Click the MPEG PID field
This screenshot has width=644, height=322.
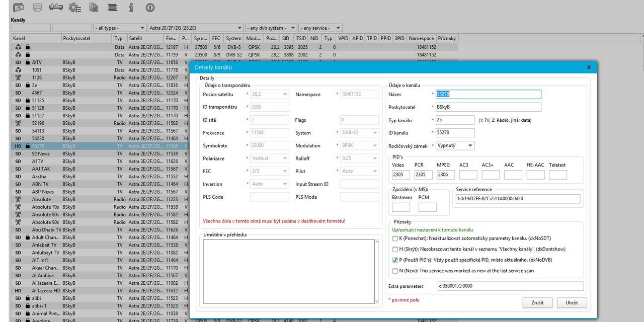point(446,175)
